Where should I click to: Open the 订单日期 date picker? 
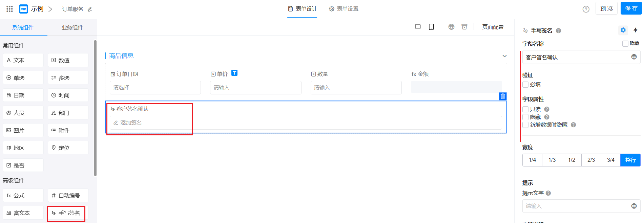(x=155, y=88)
